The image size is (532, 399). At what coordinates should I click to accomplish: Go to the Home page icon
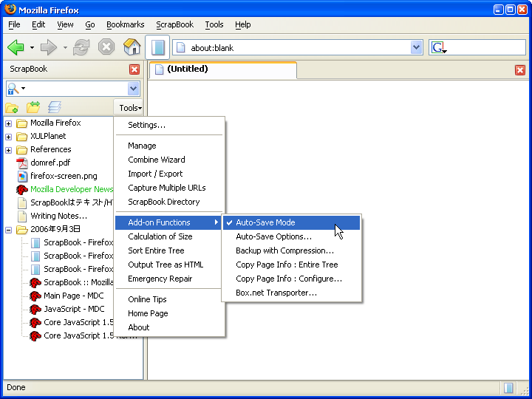132,47
